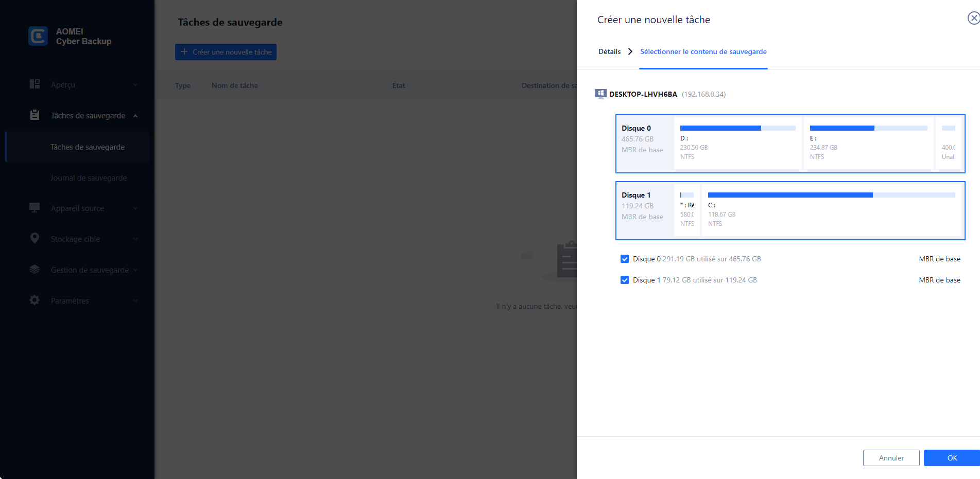Click the Stockage cible location pin icon
This screenshot has height=479, width=980.
pyautogui.click(x=35, y=238)
